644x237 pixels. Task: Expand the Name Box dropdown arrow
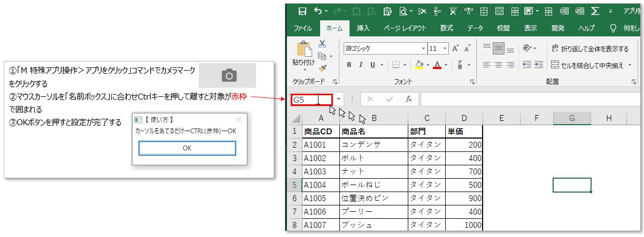pyautogui.click(x=338, y=99)
